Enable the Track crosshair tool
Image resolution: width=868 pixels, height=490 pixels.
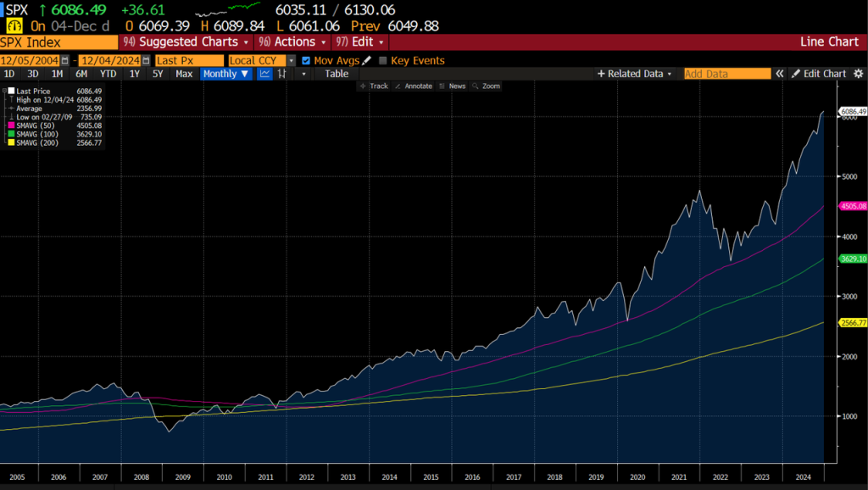coord(374,86)
